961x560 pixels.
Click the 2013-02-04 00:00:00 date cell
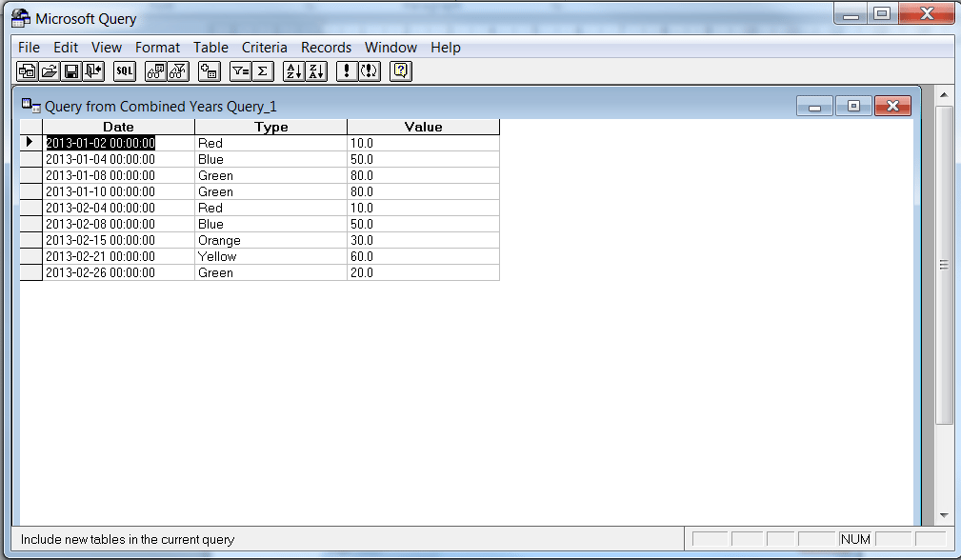pos(118,208)
